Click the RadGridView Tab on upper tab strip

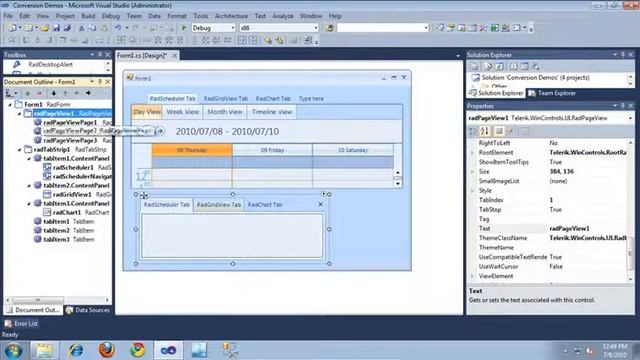click(x=226, y=99)
